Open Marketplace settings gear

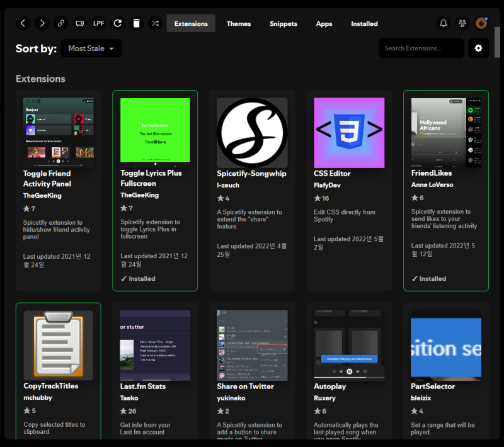(478, 48)
